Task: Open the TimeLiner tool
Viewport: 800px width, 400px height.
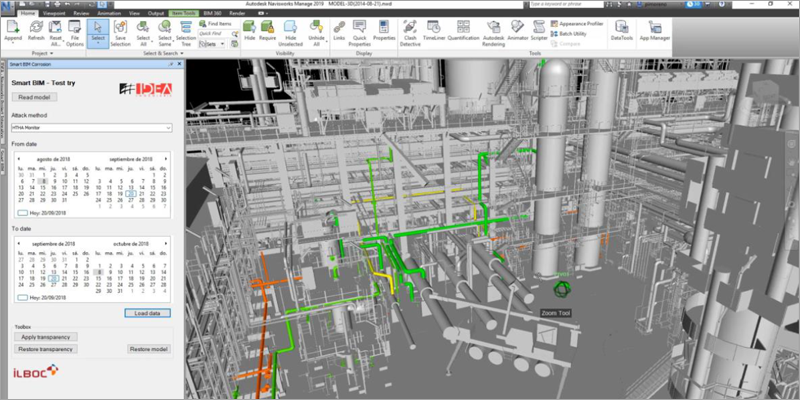Action: point(434,28)
